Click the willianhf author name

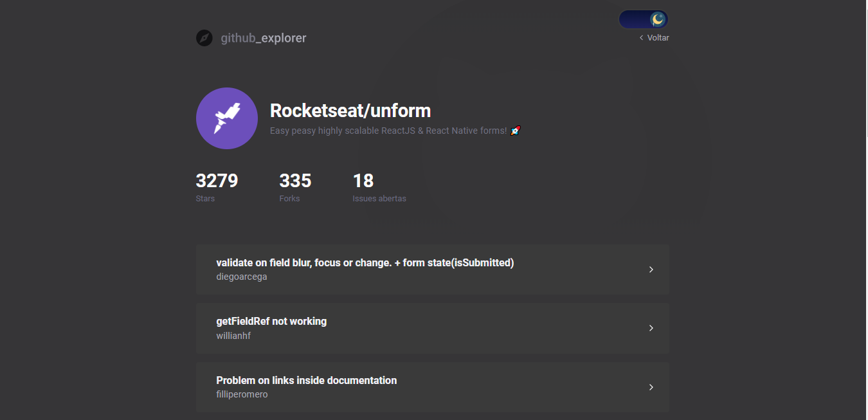tap(233, 336)
